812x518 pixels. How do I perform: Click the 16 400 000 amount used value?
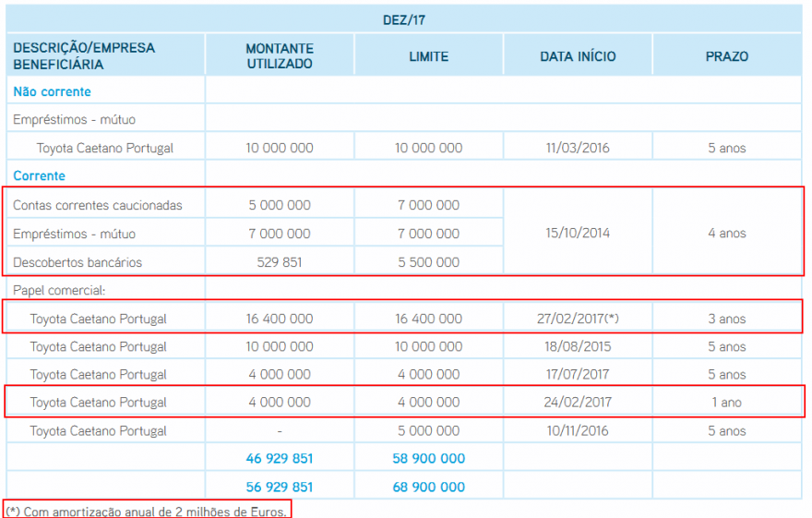tap(280, 319)
